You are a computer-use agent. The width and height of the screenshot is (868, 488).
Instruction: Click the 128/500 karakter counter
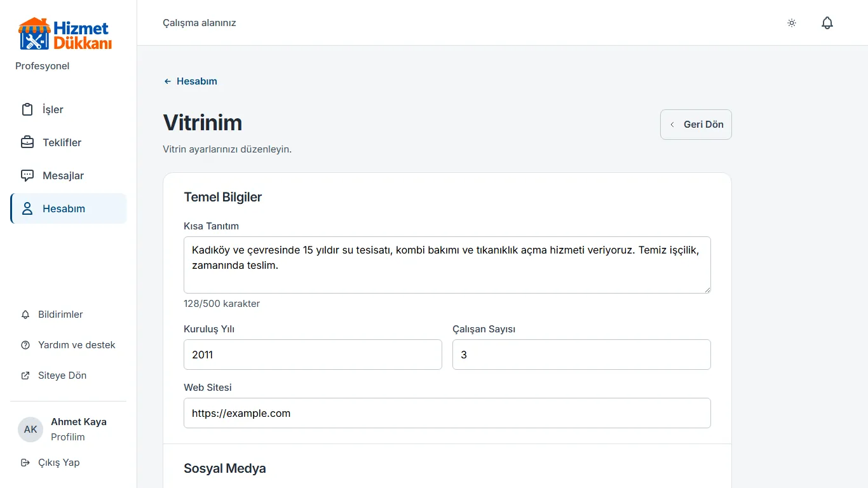pos(222,304)
